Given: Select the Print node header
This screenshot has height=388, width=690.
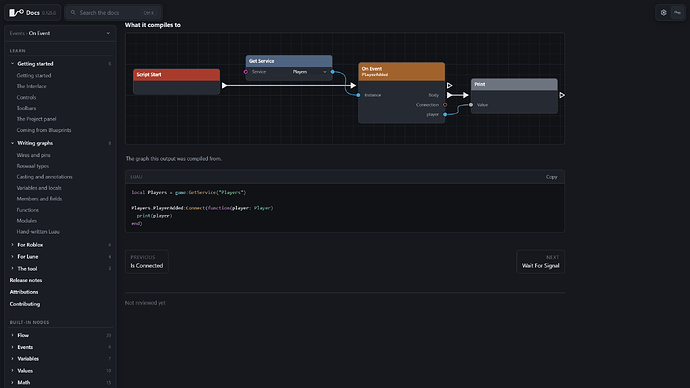Looking at the screenshot, I should click(514, 84).
